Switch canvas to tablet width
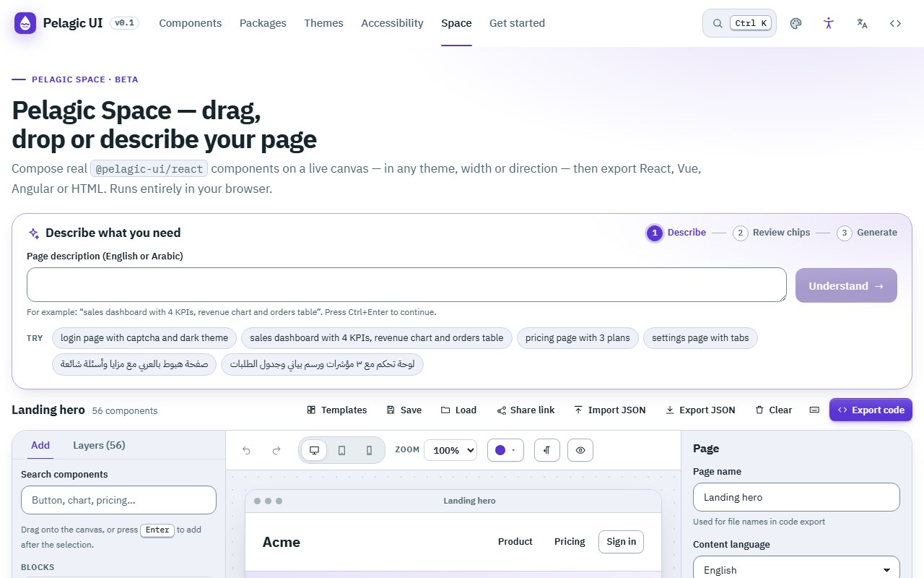This screenshot has width=924, height=578. point(341,450)
